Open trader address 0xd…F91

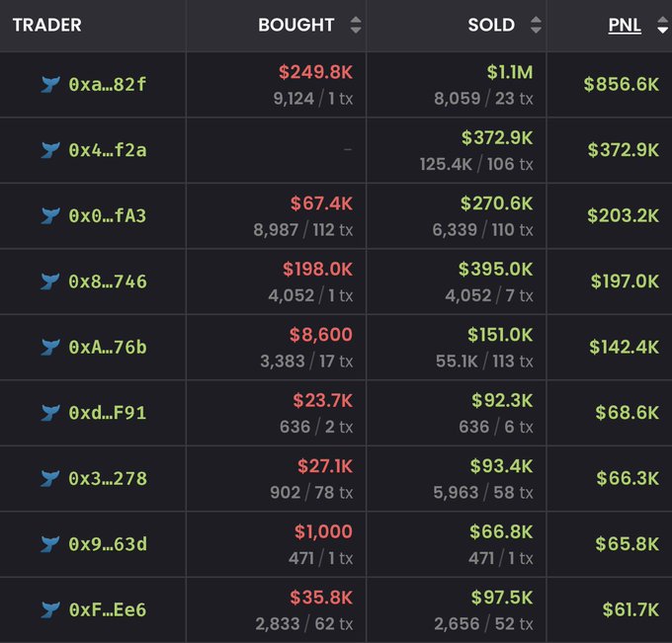pyautogui.click(x=108, y=413)
